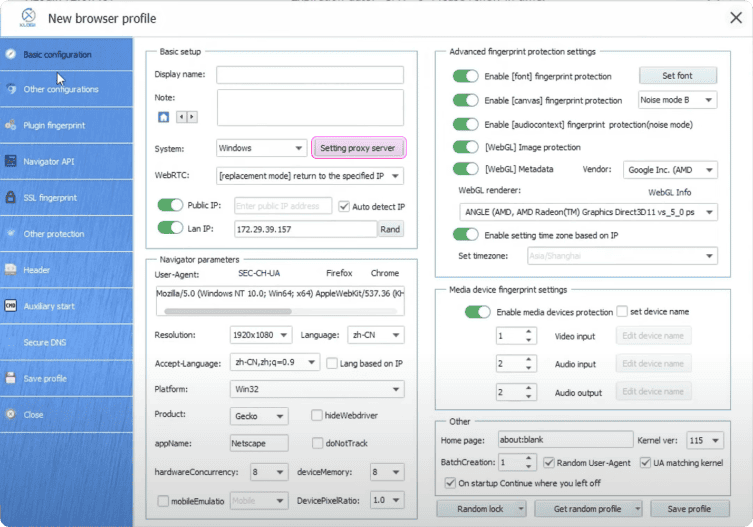
Task: Switch to Navigator API section
Action: point(66,161)
